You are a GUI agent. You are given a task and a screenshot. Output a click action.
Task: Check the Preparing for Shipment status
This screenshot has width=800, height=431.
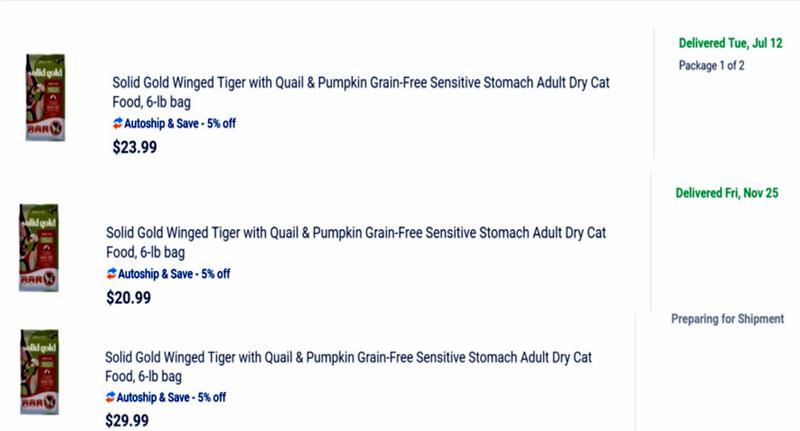(x=728, y=319)
